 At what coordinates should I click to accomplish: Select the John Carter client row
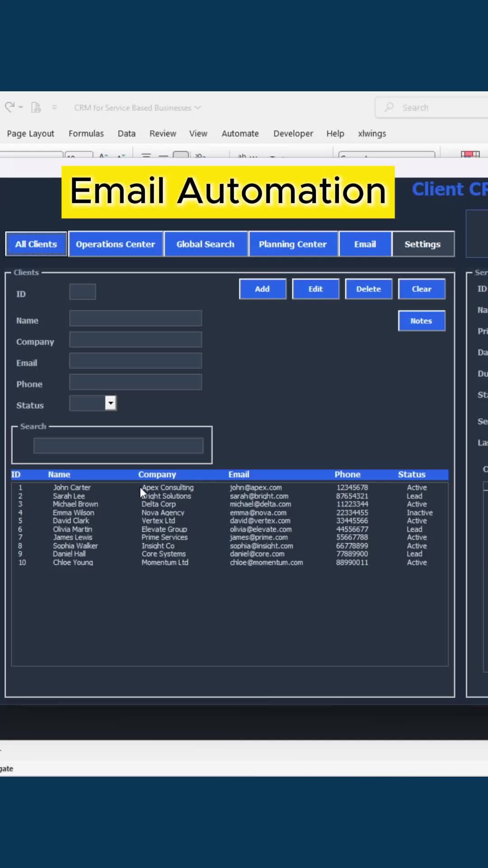coord(230,487)
